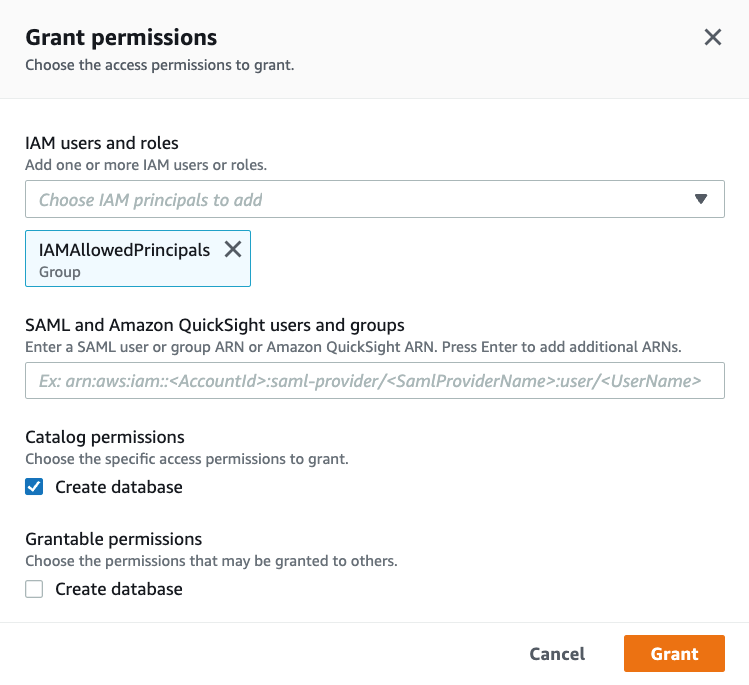Uncheck Create database under Catalog permissions
The image size is (749, 685).
[x=35, y=487]
